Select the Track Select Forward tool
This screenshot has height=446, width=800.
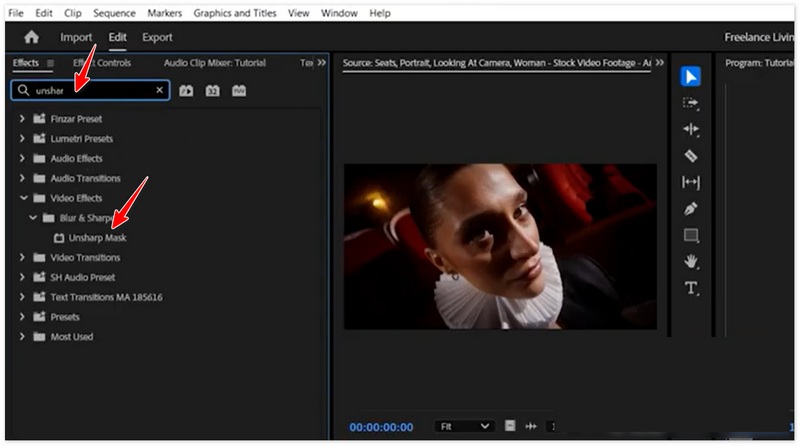pos(690,103)
